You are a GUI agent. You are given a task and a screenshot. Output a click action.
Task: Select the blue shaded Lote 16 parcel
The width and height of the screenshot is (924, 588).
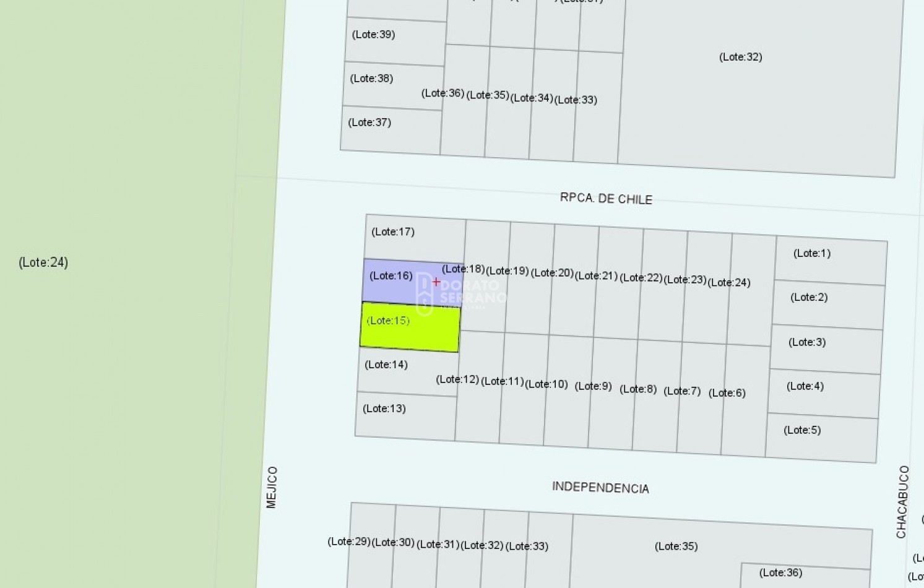point(396,282)
